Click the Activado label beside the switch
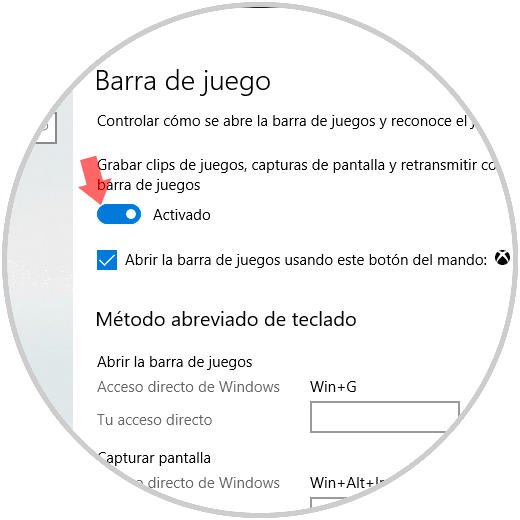Image resolution: width=520 pixels, height=520 pixels. [182, 215]
